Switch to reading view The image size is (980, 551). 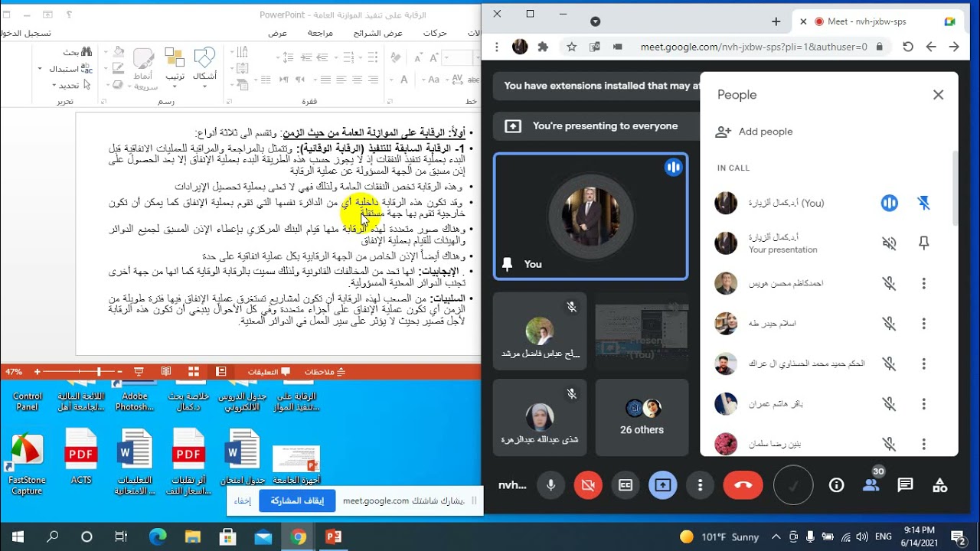click(166, 371)
